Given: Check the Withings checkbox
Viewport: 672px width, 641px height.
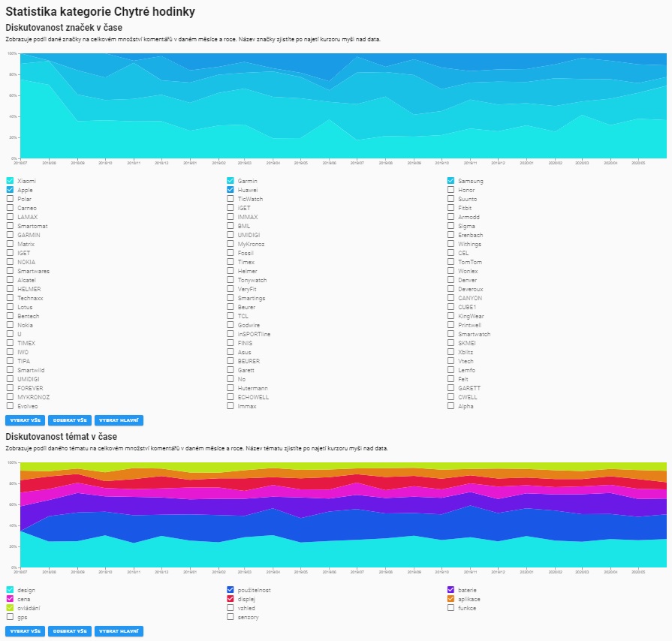Looking at the screenshot, I should [x=451, y=244].
